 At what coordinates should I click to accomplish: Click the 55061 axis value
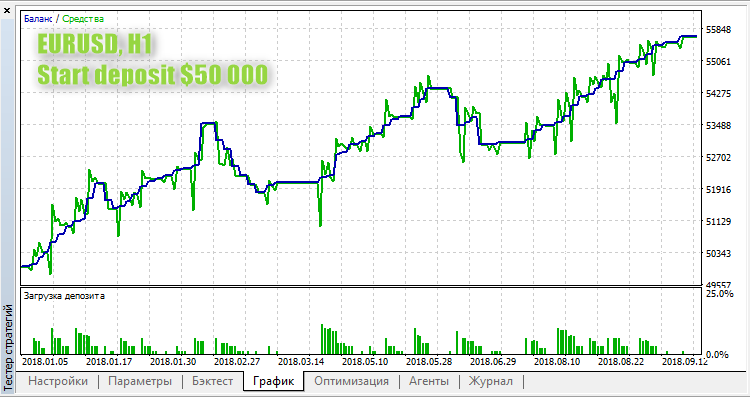point(719,61)
